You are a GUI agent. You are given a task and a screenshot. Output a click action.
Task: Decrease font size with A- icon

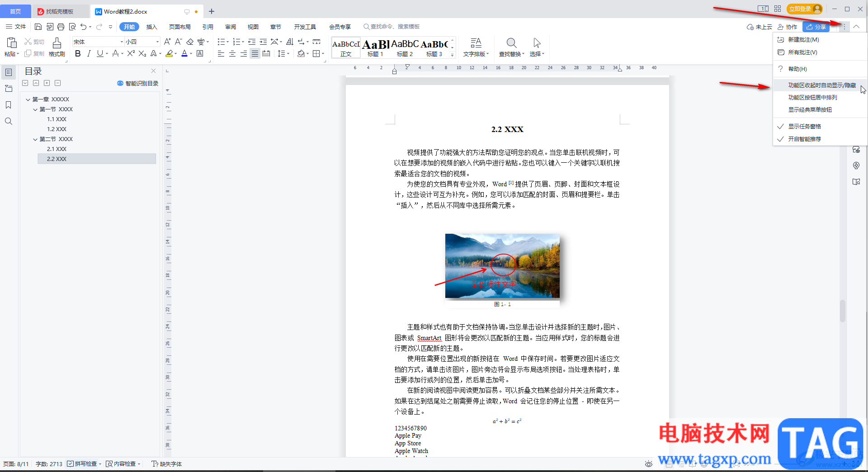tap(179, 42)
